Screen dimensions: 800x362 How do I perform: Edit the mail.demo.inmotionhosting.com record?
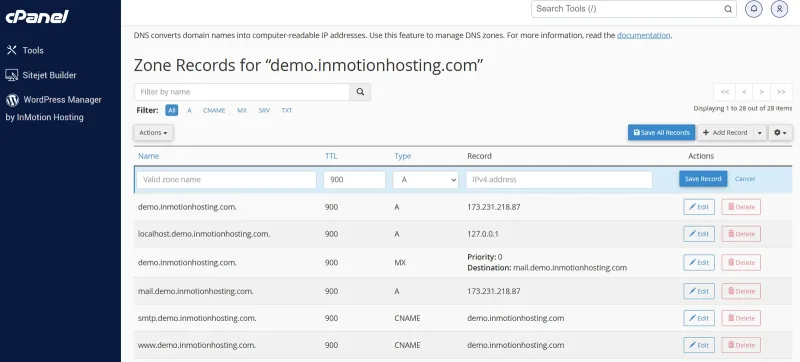[699, 291]
